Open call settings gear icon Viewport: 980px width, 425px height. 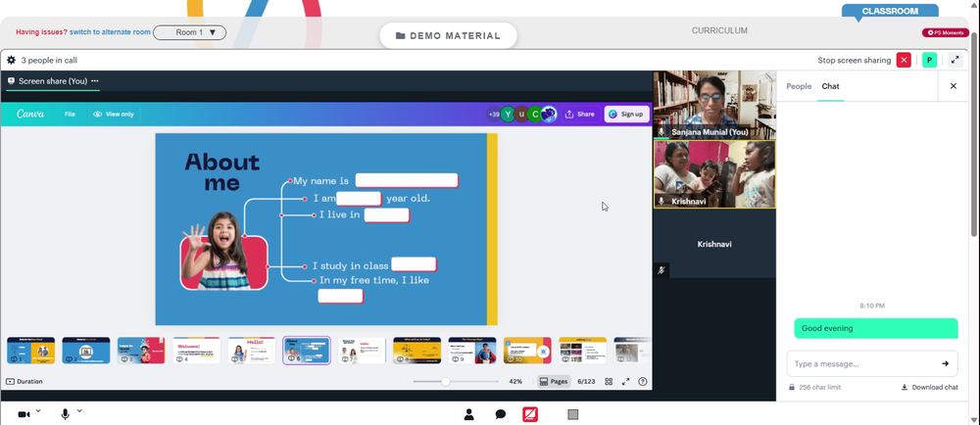pos(11,61)
